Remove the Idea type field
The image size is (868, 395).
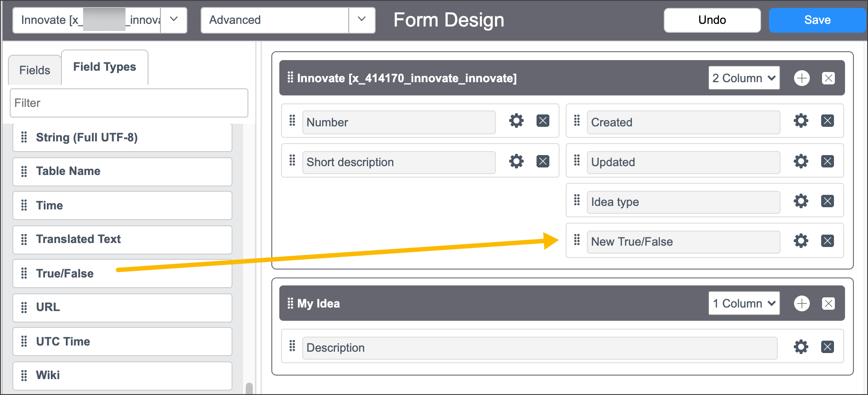827,201
